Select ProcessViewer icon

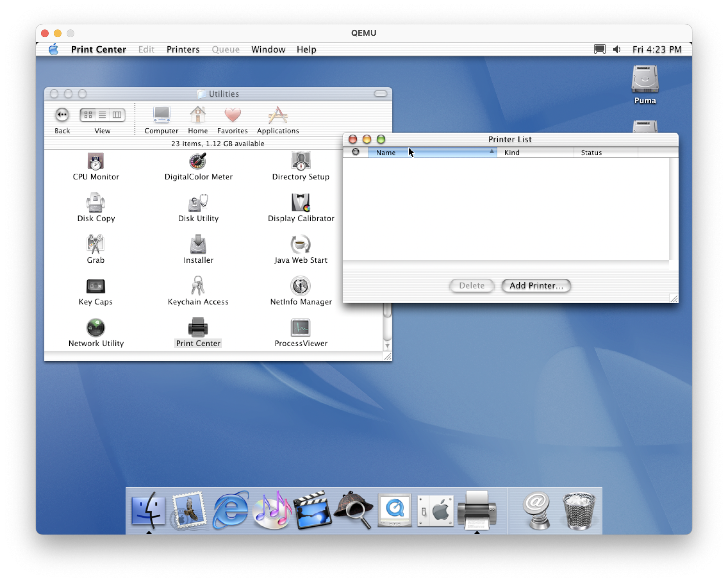coord(301,328)
